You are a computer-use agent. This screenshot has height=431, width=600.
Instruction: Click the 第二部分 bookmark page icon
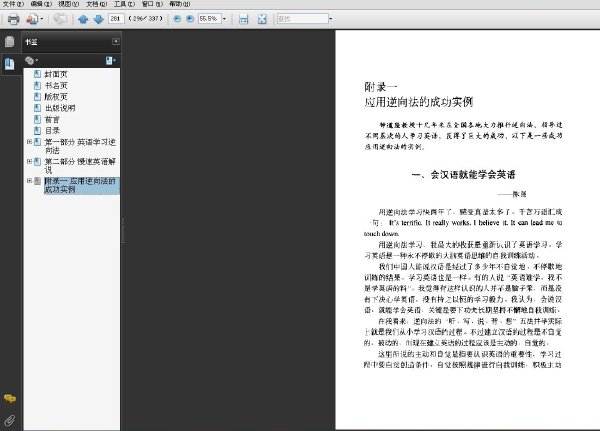click(x=37, y=161)
